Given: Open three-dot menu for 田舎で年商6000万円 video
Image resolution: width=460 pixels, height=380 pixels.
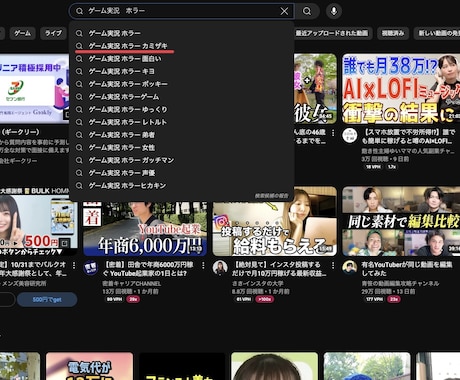Looking at the screenshot, I should (203, 265).
